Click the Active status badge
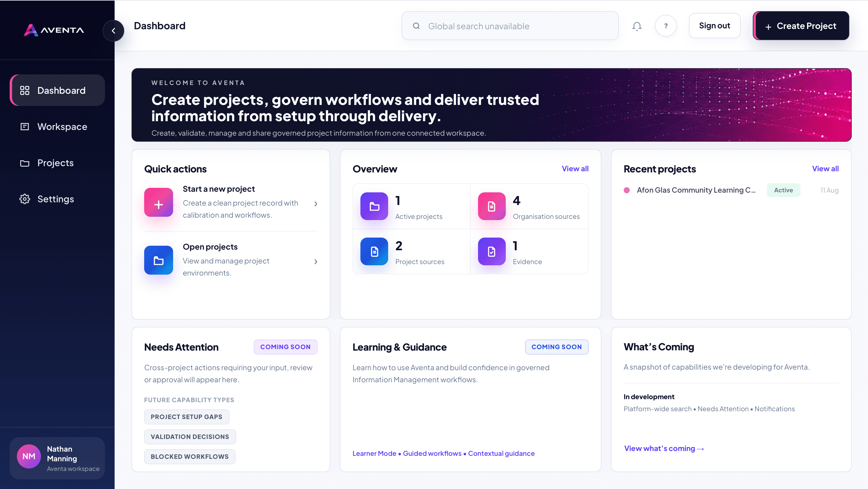Viewport: 868px width, 489px height. 784,190
